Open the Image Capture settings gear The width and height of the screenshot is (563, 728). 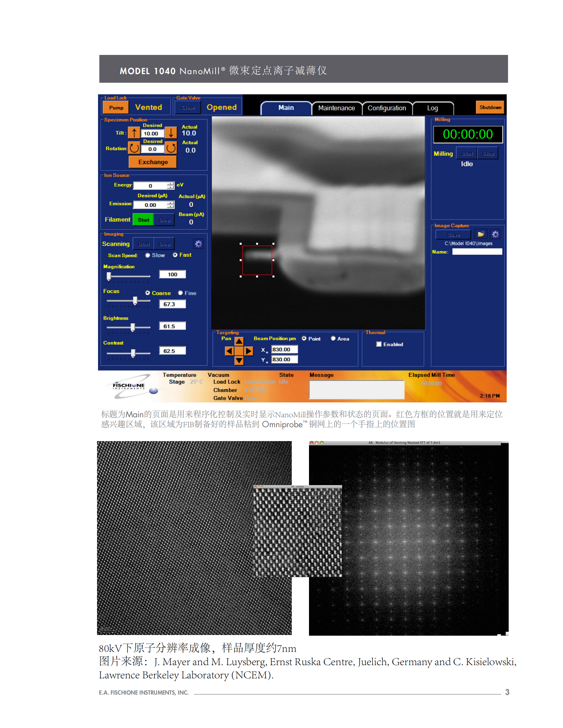[495, 234]
